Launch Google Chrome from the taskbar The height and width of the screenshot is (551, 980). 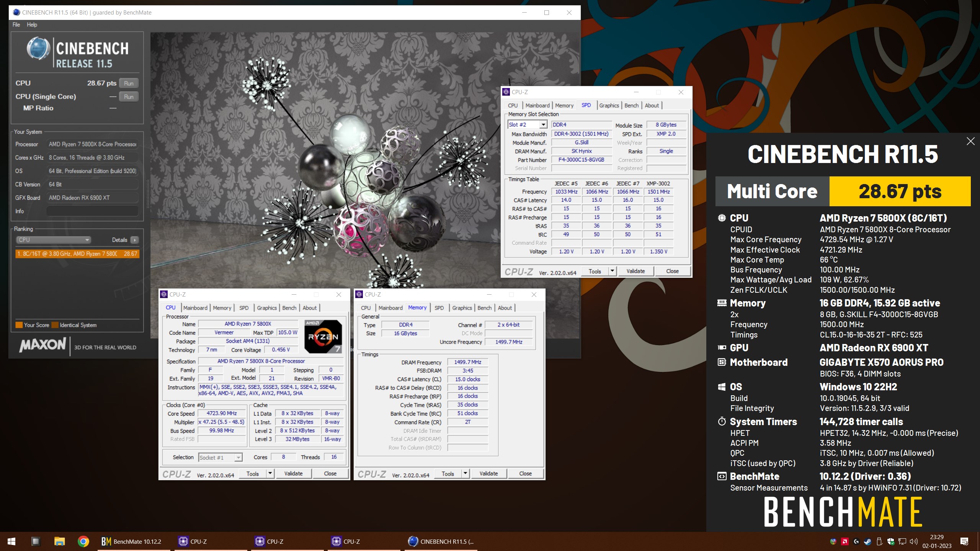point(83,541)
